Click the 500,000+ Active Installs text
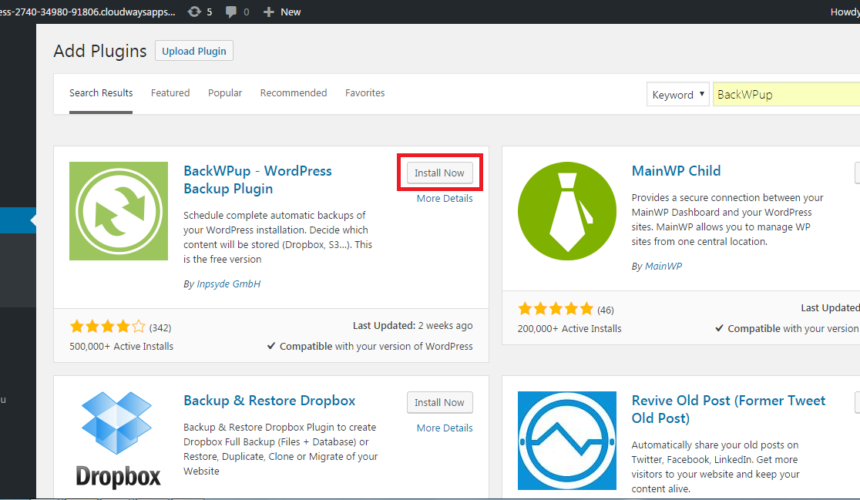This screenshot has width=860, height=500. 121,346
